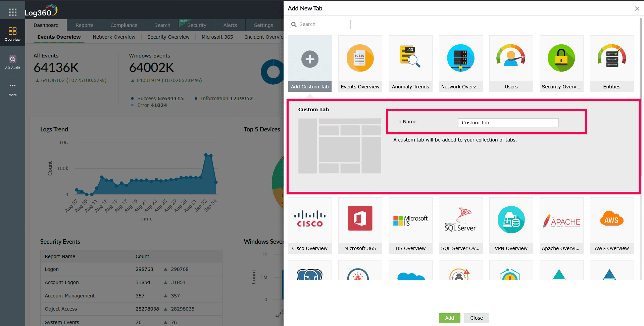Open the Alerts main tab
This screenshot has height=326, width=644.
[230, 25]
